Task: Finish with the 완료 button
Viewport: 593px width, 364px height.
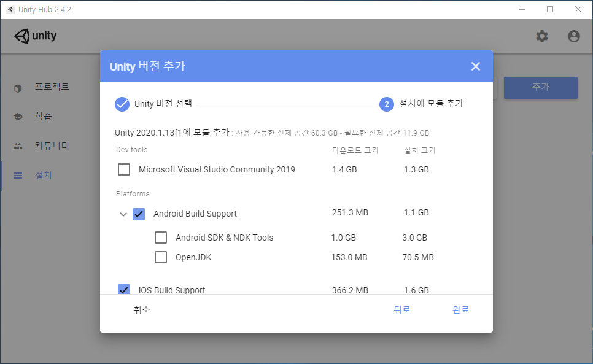Action: click(x=460, y=309)
